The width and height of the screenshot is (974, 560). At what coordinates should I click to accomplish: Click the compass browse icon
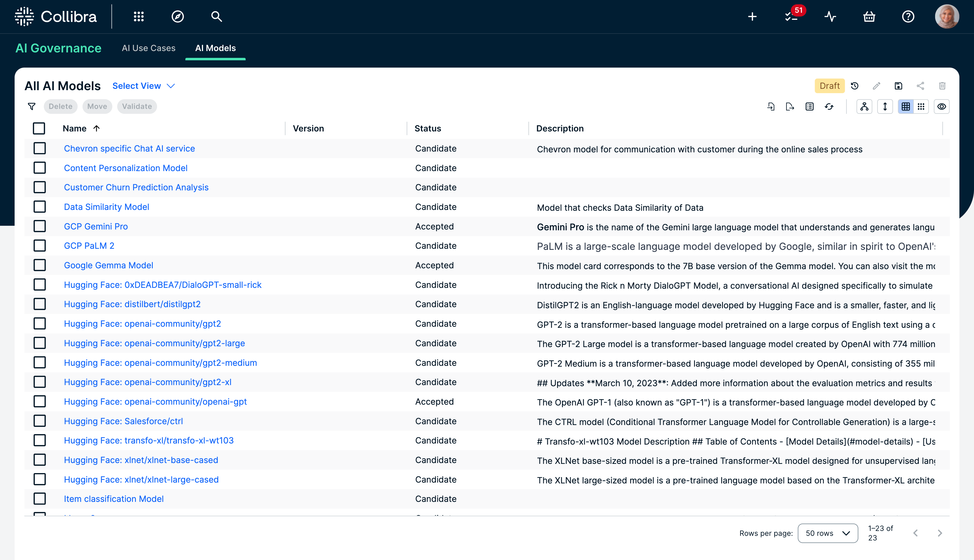coord(177,17)
